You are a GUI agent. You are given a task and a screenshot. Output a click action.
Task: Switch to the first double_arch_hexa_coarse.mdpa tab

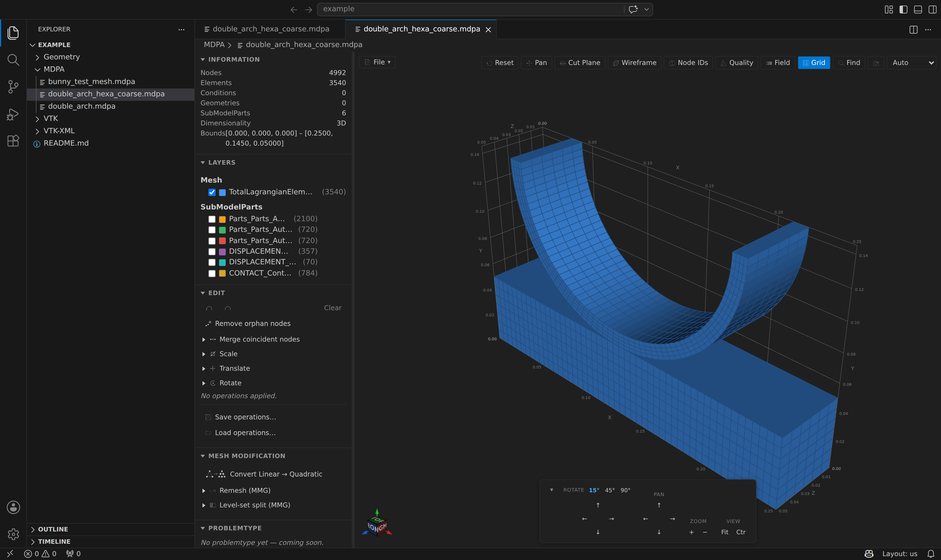click(270, 29)
